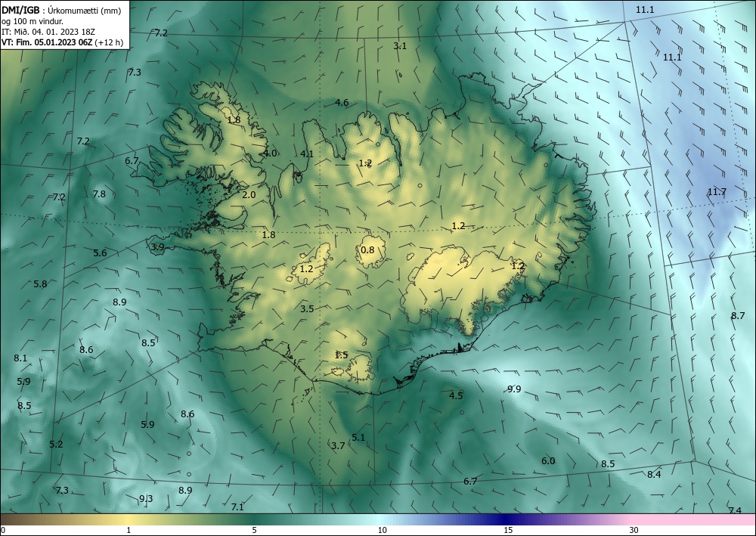Image resolution: width=756 pixels, height=536 pixels.
Task: Click the 3.9 value on the western peninsula
Action: click(x=158, y=246)
